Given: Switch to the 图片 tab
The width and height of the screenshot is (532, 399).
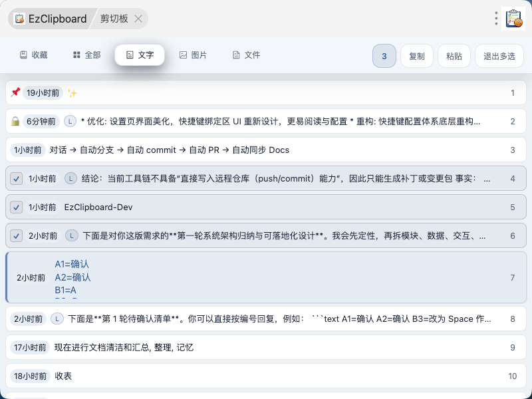Looking at the screenshot, I should [x=193, y=55].
